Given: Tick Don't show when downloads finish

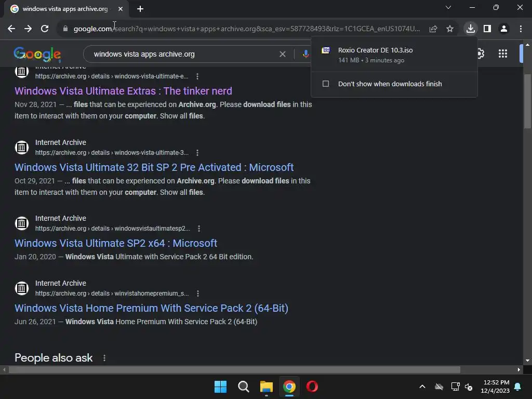Looking at the screenshot, I should pyautogui.click(x=326, y=84).
